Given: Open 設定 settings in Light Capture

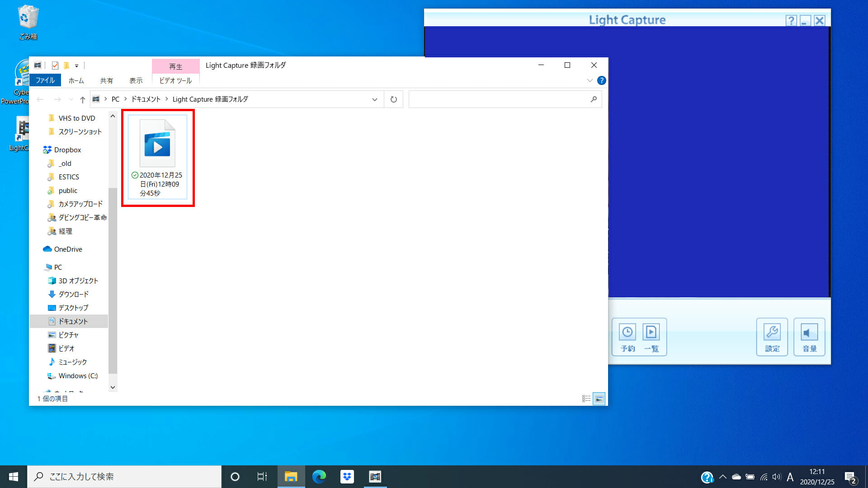Looking at the screenshot, I should click(772, 337).
